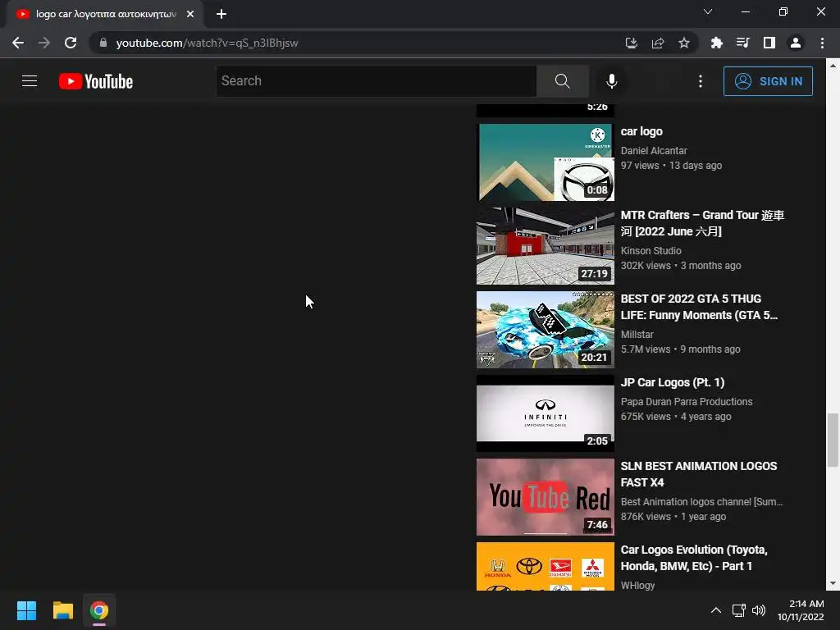840x630 pixels.
Task: Click '5.7M views • 9 months ago' text
Action: 680,349
